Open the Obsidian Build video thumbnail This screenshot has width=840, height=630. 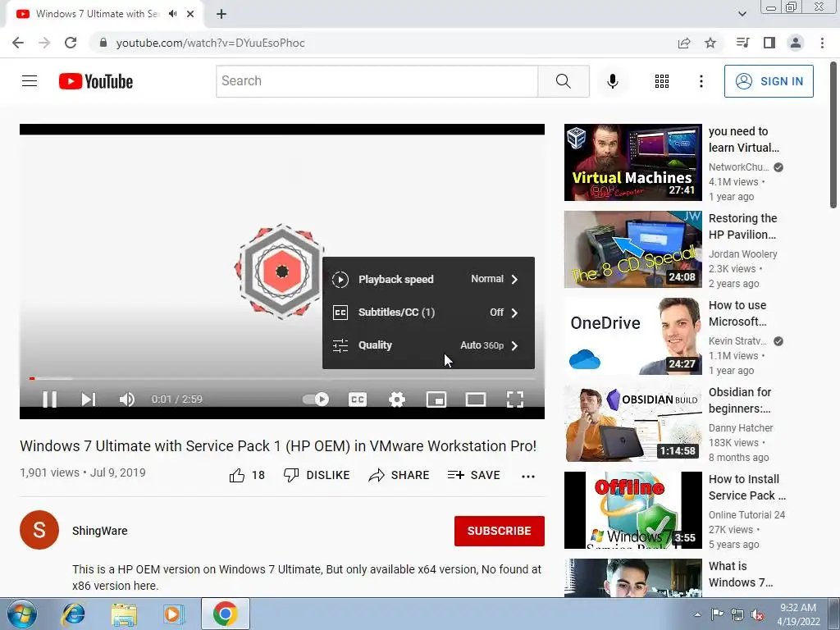point(632,422)
